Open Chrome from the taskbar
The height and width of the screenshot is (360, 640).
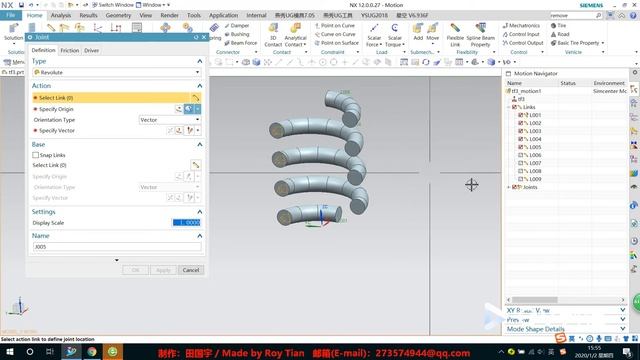click(x=92, y=351)
